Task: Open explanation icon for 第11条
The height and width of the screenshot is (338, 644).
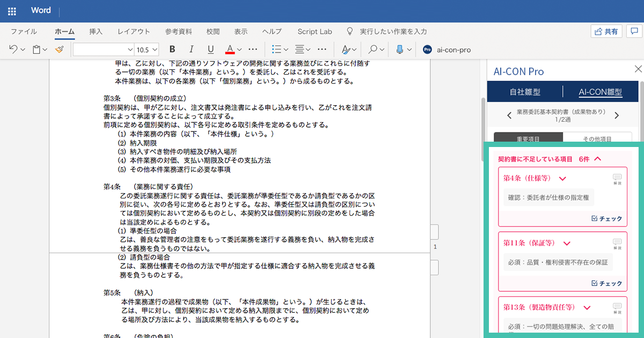Action: (x=617, y=244)
